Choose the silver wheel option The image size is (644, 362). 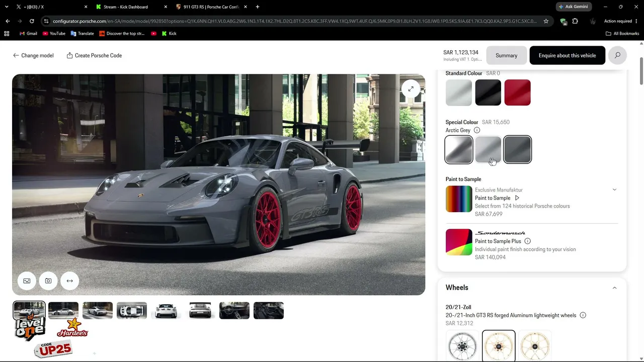coord(462,346)
